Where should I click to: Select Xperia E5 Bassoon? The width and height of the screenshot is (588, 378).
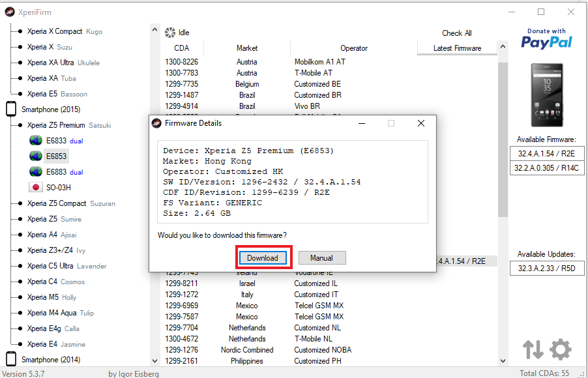point(57,94)
